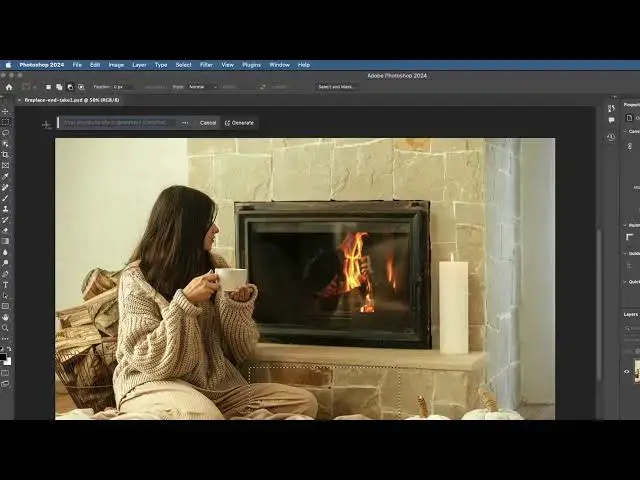The height and width of the screenshot is (480, 640).
Task: Open the History panel icon
Action: tap(611, 137)
